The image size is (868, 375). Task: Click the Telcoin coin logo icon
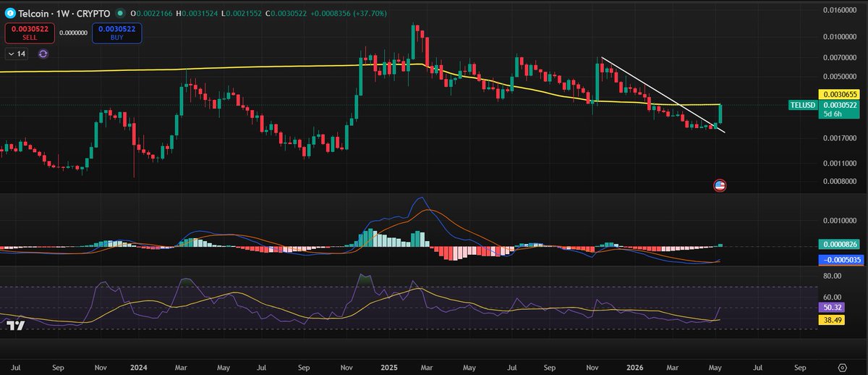point(9,13)
